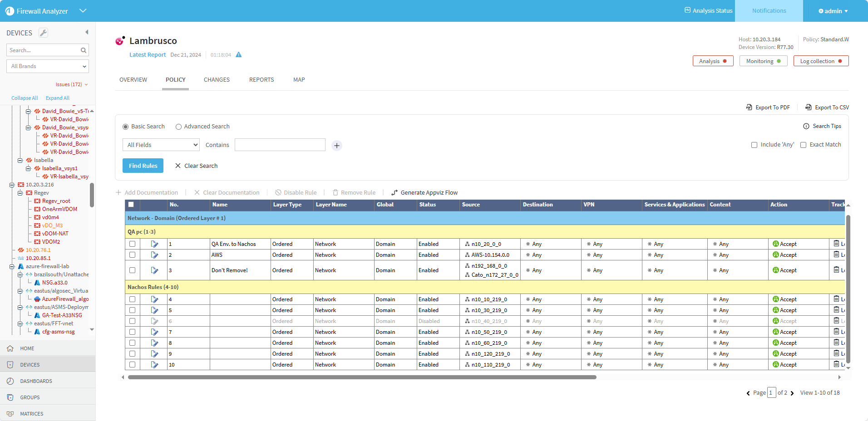Click the plus icon to add search field
The image size is (868, 421).
(336, 146)
